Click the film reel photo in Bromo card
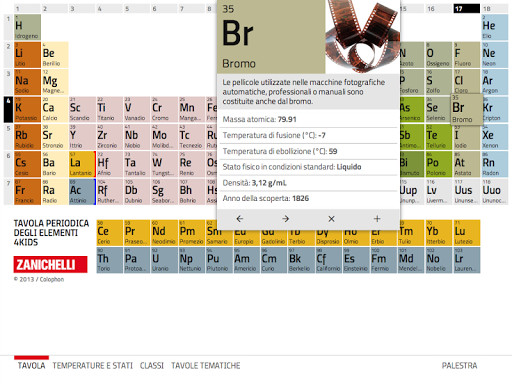Image resolution: width=512 pixels, height=384 pixels. pos(362,37)
